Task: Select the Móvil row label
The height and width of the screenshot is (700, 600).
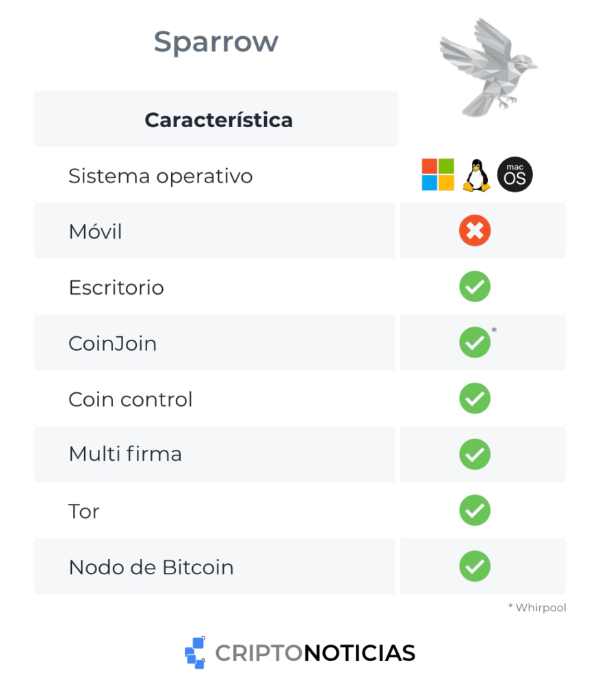Action: tap(95, 232)
